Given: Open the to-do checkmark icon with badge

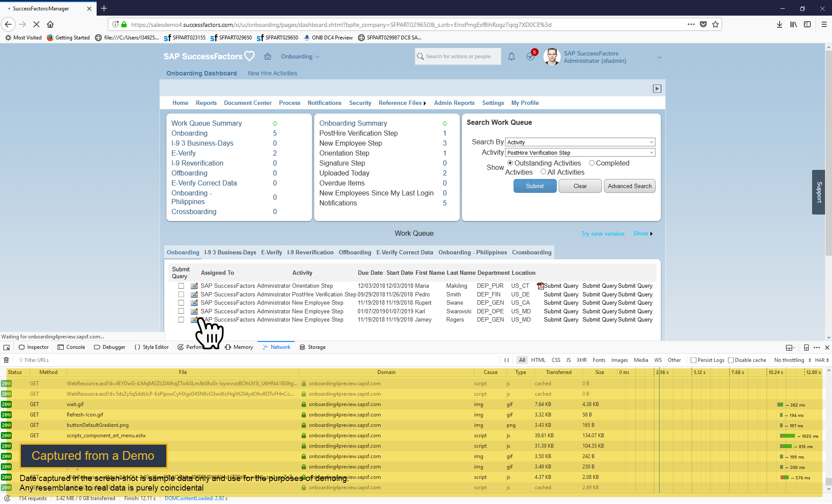Looking at the screenshot, I should pos(531,56).
